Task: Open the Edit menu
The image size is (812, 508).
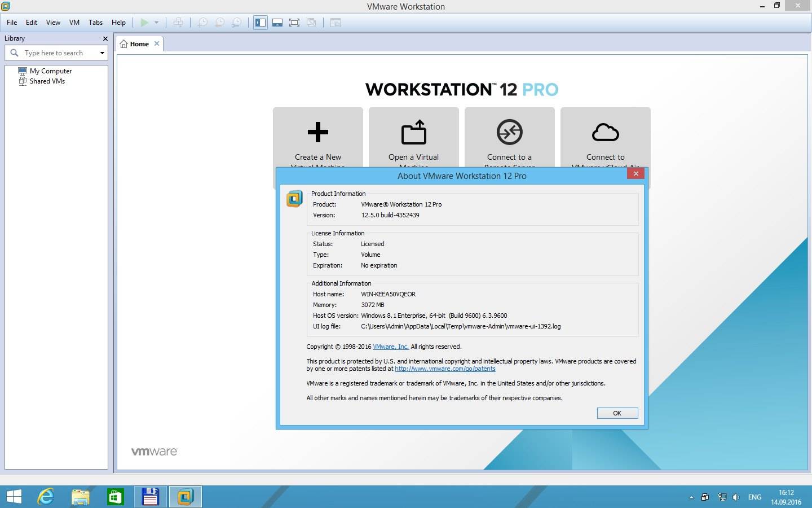Action: pyautogui.click(x=32, y=23)
